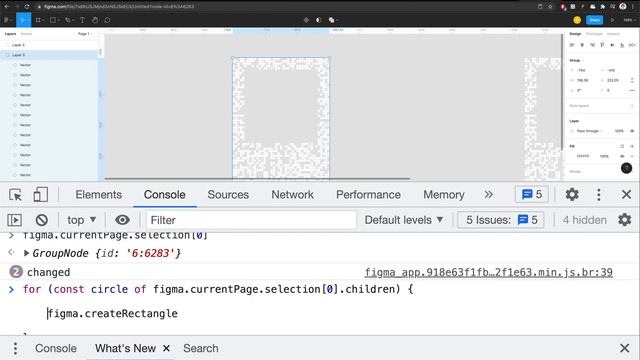The width and height of the screenshot is (640, 360).
Task: Click the console Filter input field
Action: (x=251, y=220)
